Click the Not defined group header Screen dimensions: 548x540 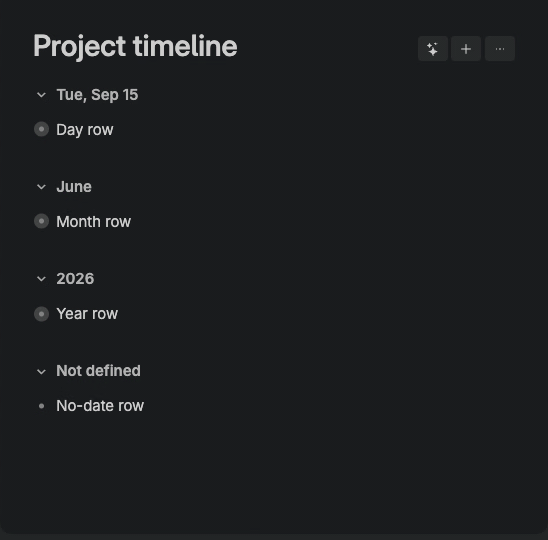click(99, 371)
